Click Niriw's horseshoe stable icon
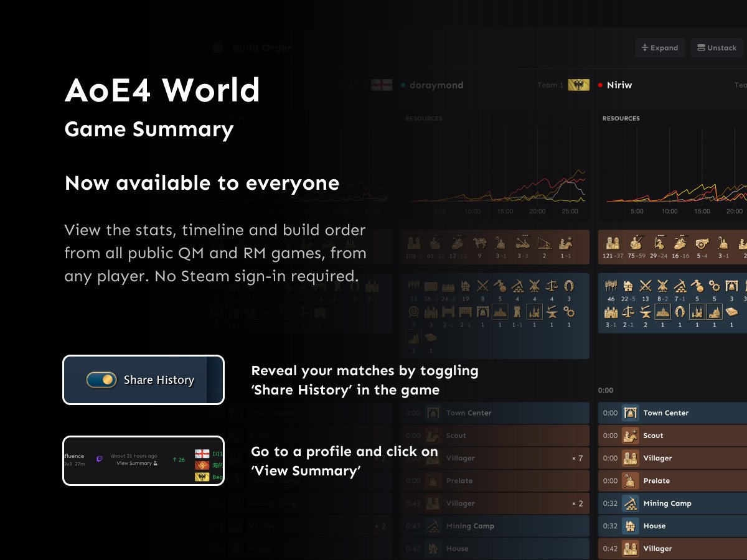 pos(680,312)
